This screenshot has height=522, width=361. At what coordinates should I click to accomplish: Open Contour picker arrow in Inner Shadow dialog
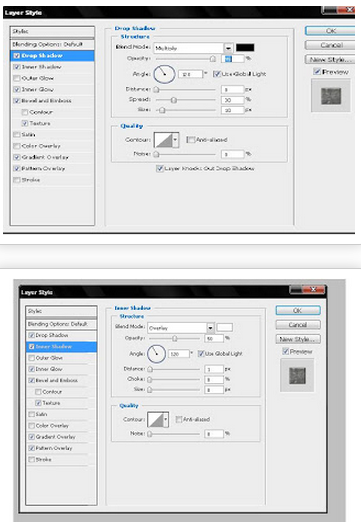coord(166,419)
